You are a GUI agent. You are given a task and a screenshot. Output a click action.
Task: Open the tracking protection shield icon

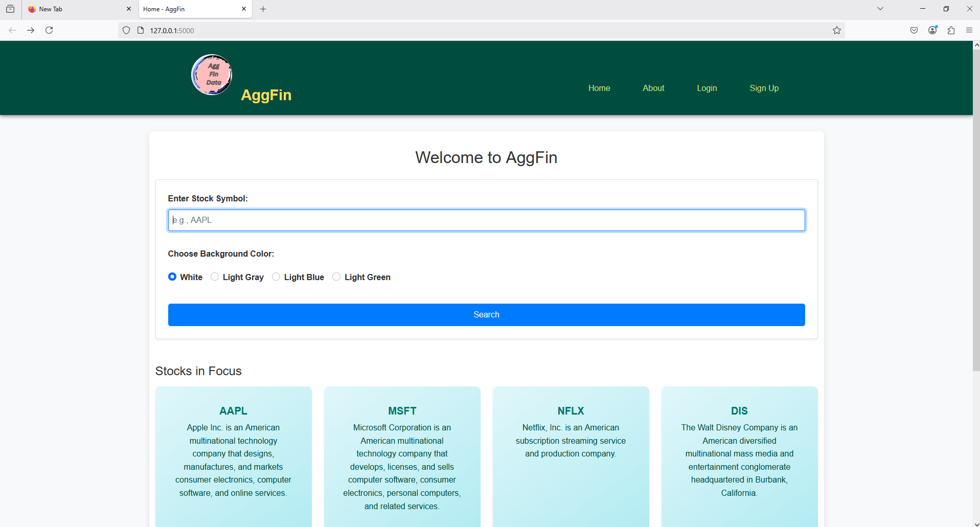pyautogui.click(x=126, y=30)
